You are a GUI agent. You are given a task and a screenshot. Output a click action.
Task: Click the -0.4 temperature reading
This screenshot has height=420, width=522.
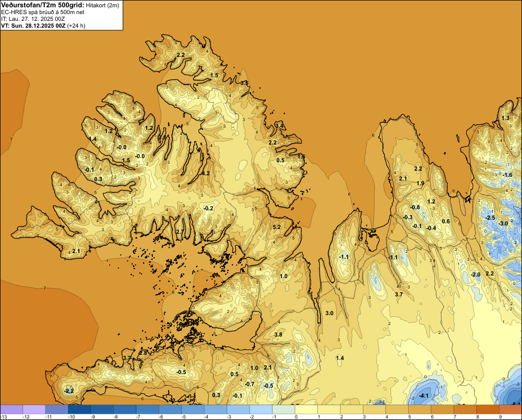point(431,228)
